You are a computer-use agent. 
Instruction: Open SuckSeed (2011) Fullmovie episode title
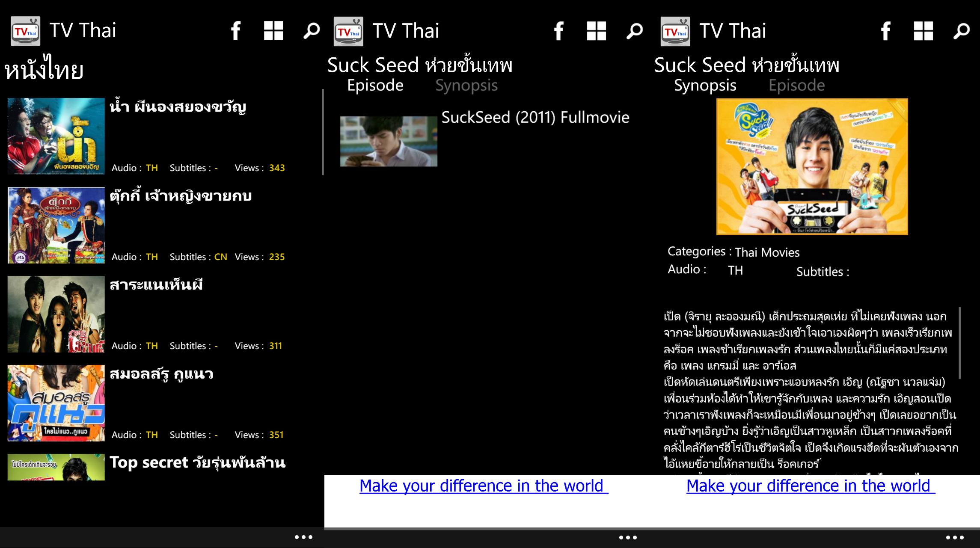point(535,118)
